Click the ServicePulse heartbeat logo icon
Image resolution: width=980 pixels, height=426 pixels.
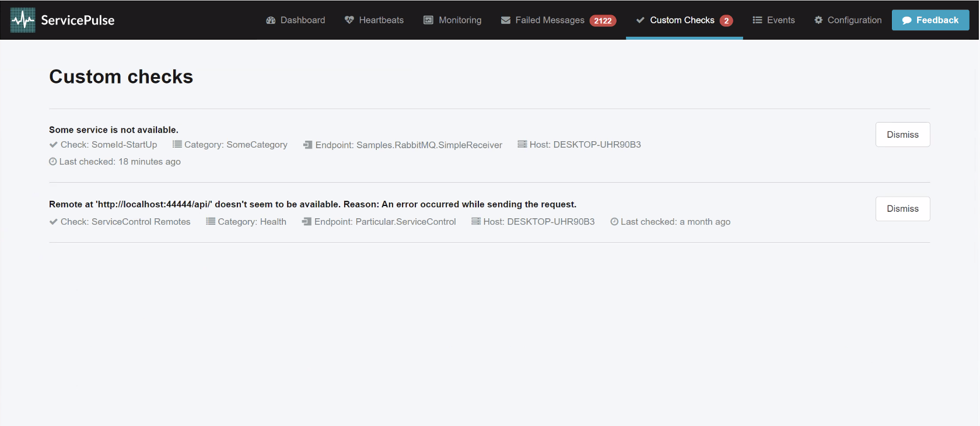tap(23, 20)
